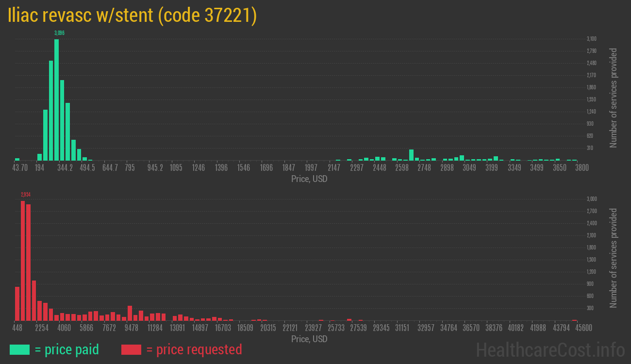Click the red bar above the 9478 tick

130,313
